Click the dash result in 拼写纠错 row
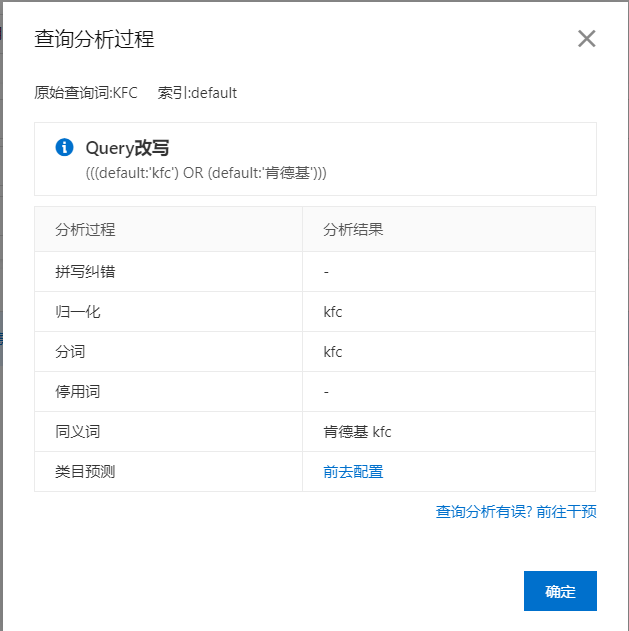The height and width of the screenshot is (631, 629). (326, 272)
